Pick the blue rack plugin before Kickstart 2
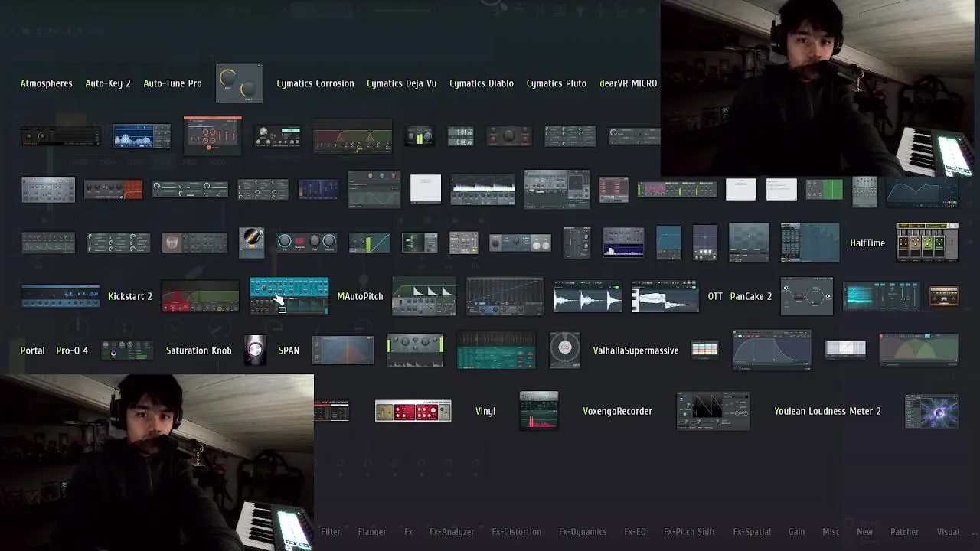 point(60,296)
